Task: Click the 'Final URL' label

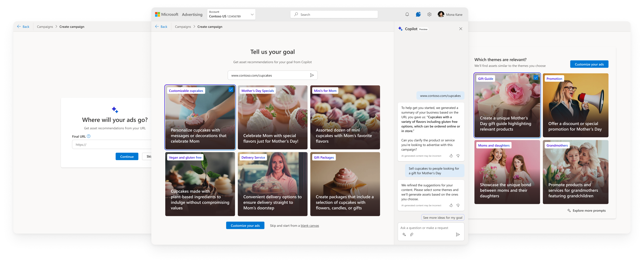Action: tap(79, 136)
